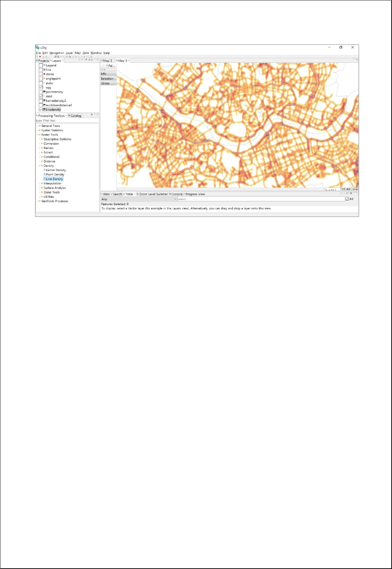Open the Data menu

pyautogui.click(x=86, y=53)
